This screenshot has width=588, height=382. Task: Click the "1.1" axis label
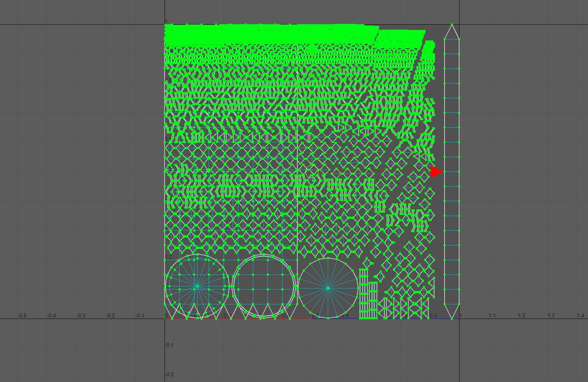coord(492,316)
